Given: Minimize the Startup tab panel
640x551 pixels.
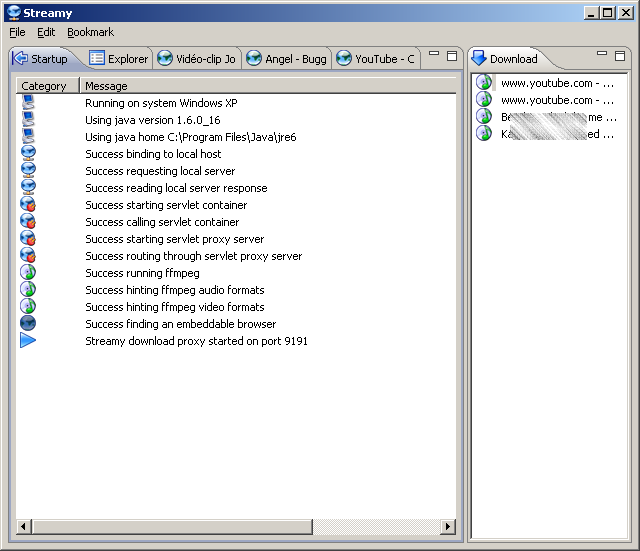Looking at the screenshot, I should [x=434, y=53].
